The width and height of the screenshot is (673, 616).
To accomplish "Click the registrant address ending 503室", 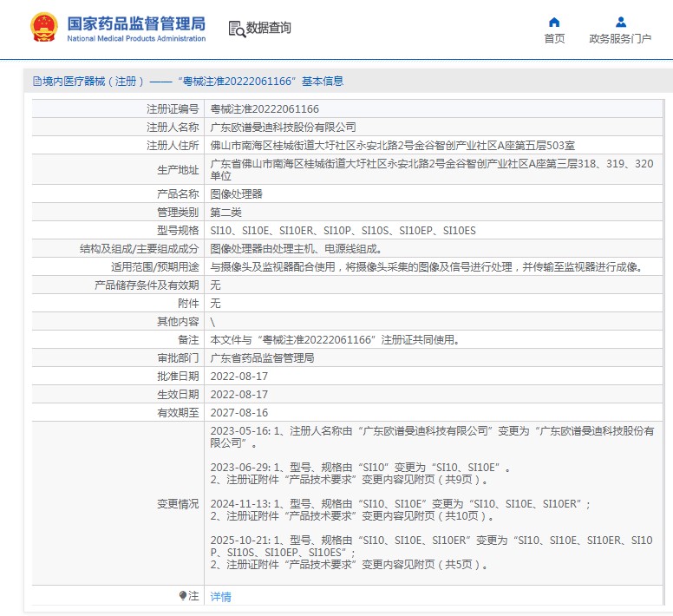I will (392, 146).
